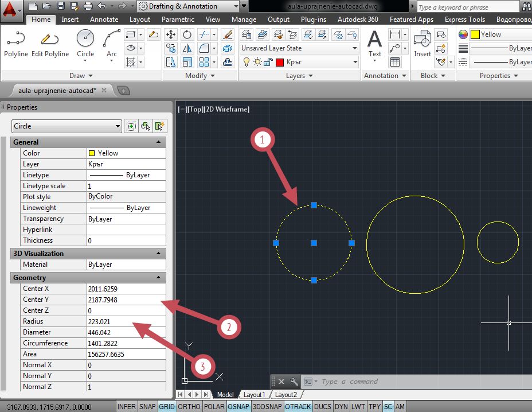Click the Ellipse tool icon
Image resolution: width=532 pixels, height=412 pixels.
[131, 48]
